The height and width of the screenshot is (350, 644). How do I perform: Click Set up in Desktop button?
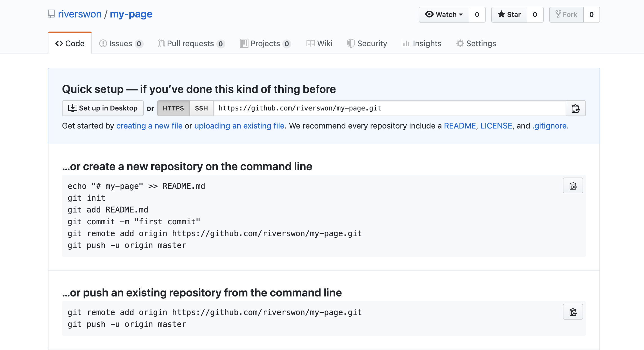[x=103, y=108]
